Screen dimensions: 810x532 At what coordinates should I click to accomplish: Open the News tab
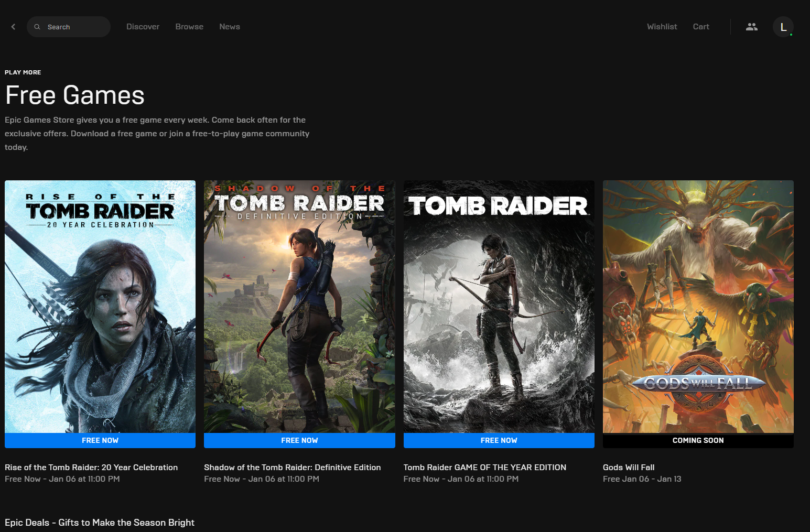(230, 27)
